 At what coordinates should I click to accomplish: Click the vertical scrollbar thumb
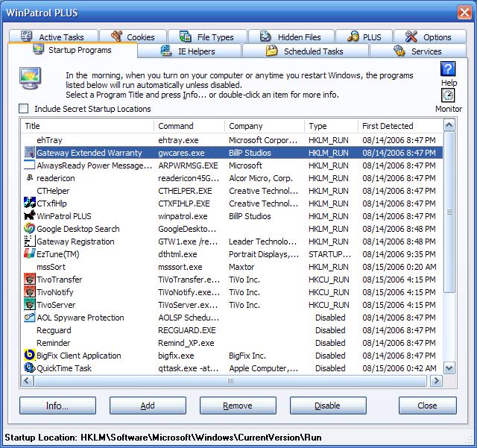tap(449, 212)
